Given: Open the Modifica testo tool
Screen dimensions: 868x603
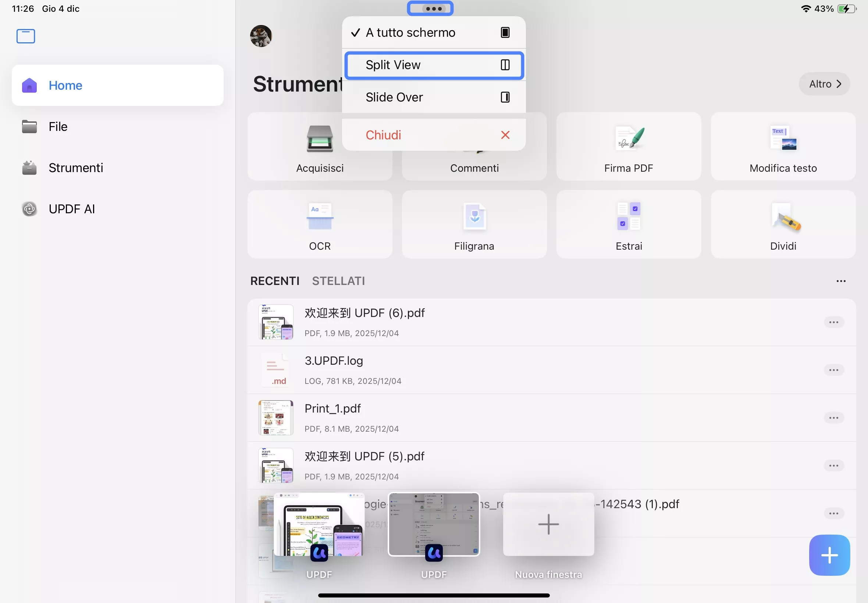Looking at the screenshot, I should (x=782, y=147).
